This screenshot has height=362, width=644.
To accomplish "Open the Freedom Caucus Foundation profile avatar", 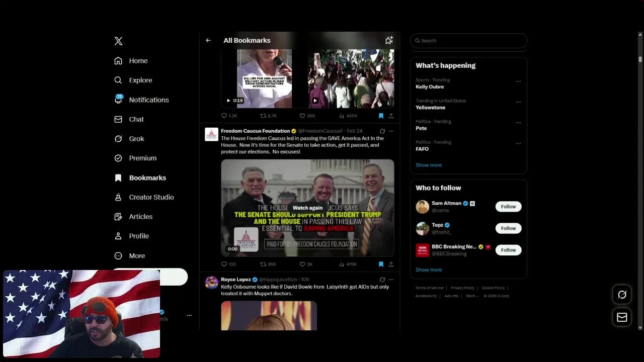I will pyautogui.click(x=211, y=134).
